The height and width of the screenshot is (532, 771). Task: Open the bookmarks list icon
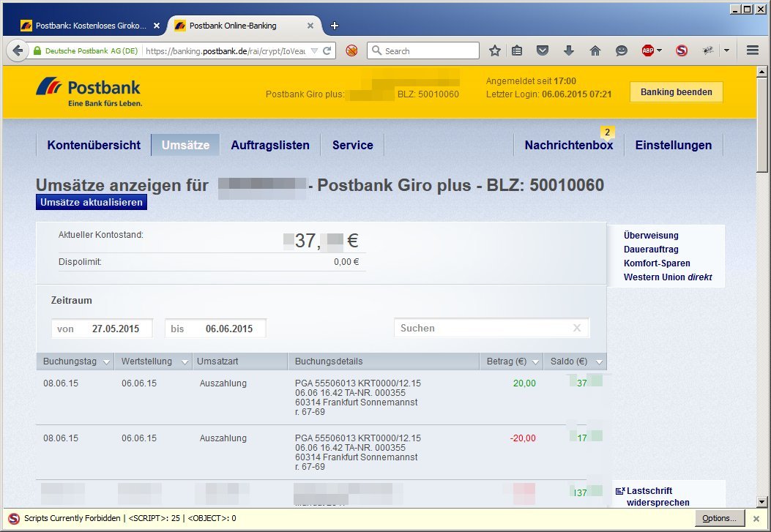[x=517, y=50]
